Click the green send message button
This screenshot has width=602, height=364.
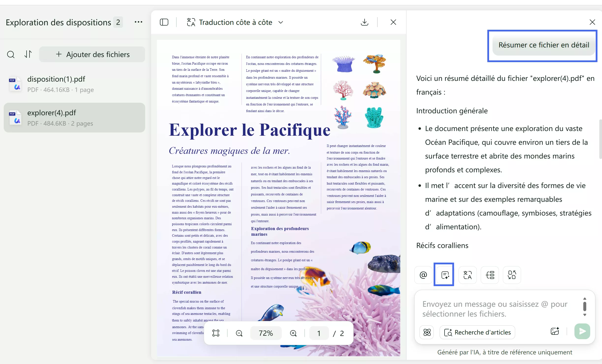[x=582, y=331]
